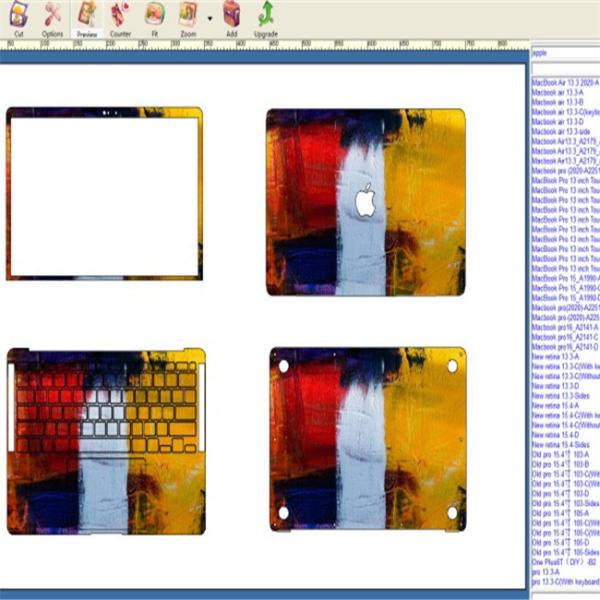Pick 'Old pro 15.4 103-A' entry

(560, 455)
